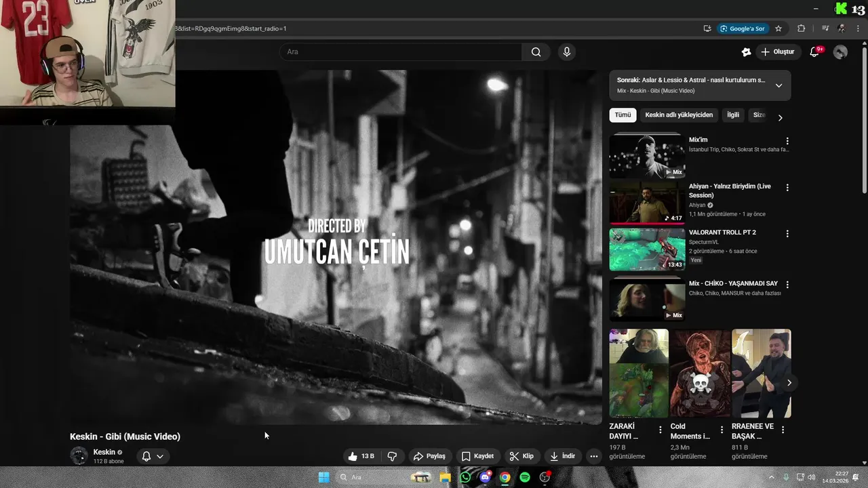868x488 pixels.
Task: Open Spotify from the taskbar
Action: click(x=525, y=477)
